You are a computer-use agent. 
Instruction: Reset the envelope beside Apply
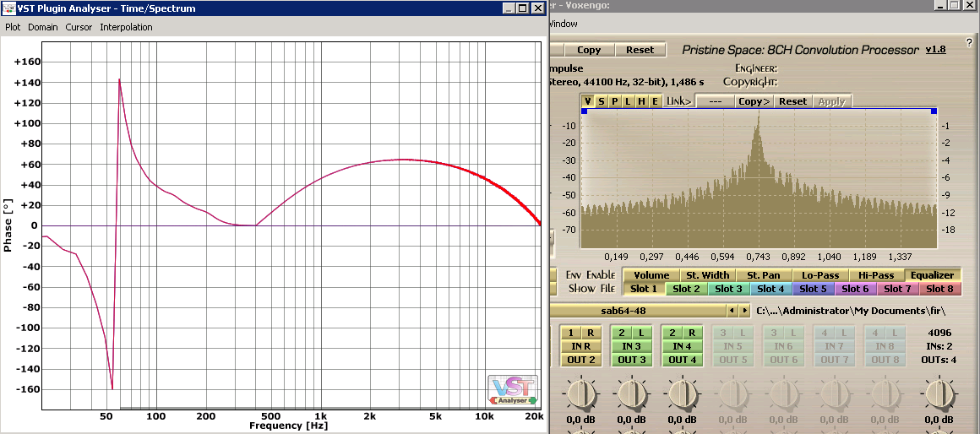click(x=792, y=101)
